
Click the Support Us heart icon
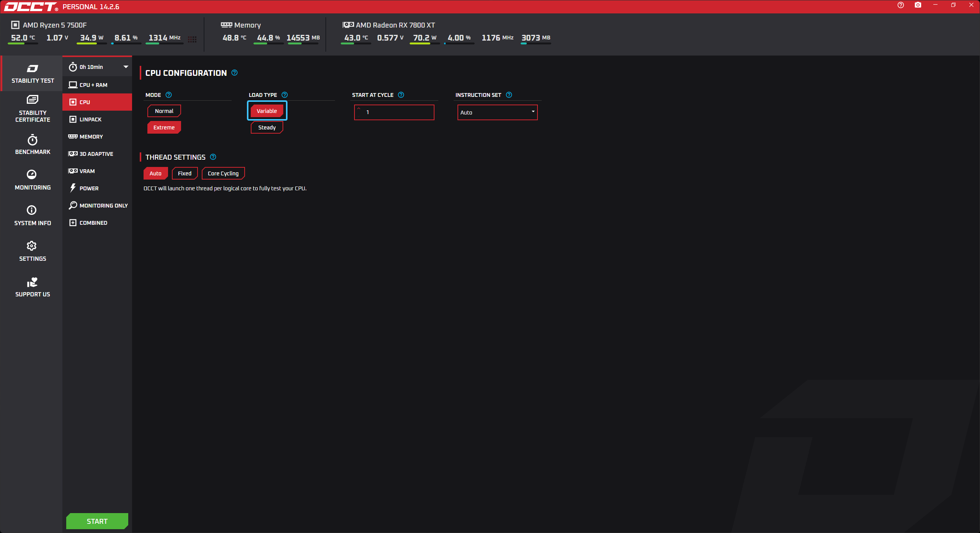pos(32,282)
